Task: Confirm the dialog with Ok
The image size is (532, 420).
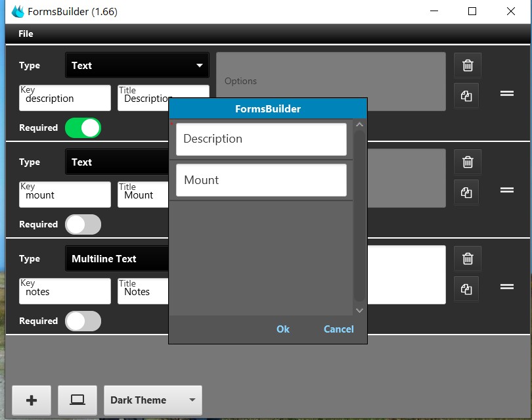Action: coord(283,329)
